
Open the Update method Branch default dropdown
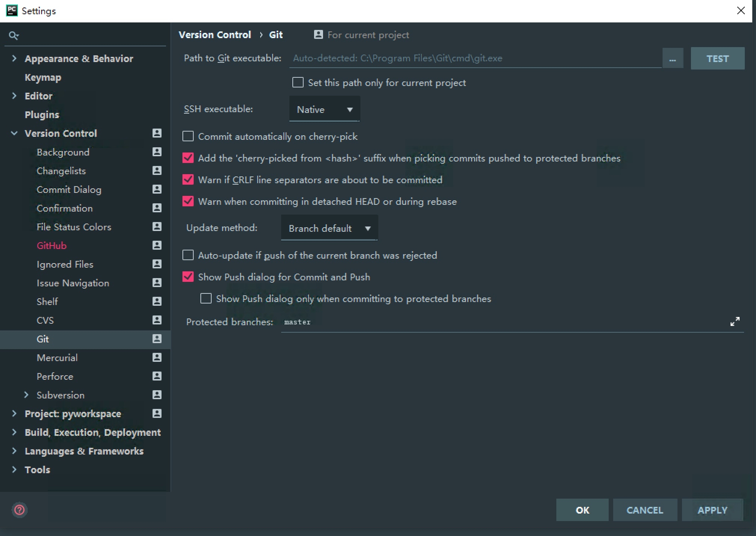tap(329, 228)
